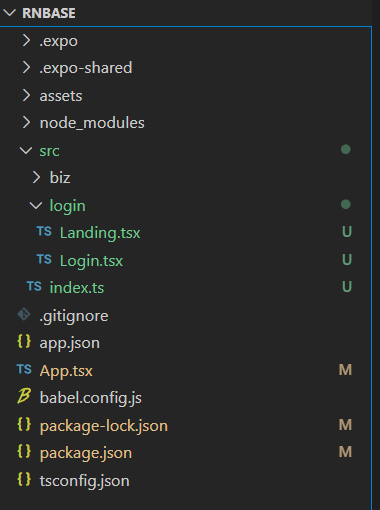Click the JSON braces icon of app.json
This screenshot has height=510, width=380.
point(24,342)
